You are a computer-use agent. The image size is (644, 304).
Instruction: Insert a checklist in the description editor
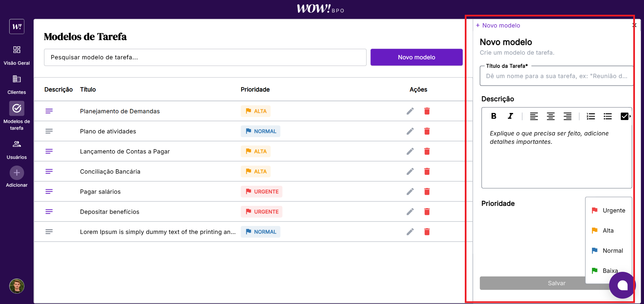(x=624, y=116)
